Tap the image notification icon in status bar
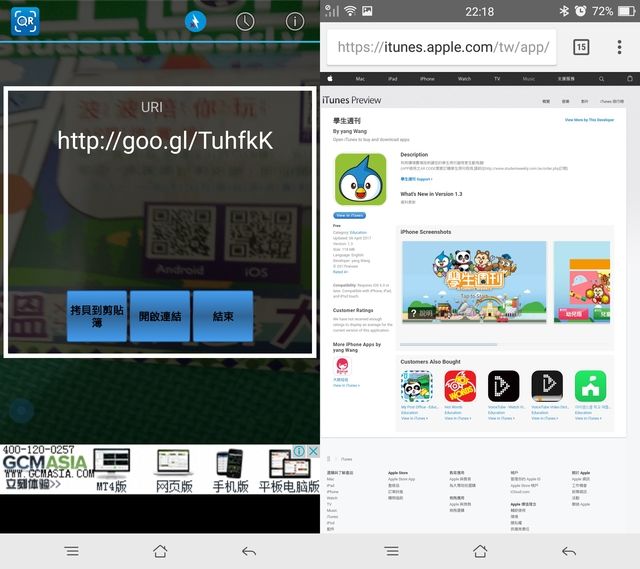Screen dimensions: 640x569 (x=367, y=11)
